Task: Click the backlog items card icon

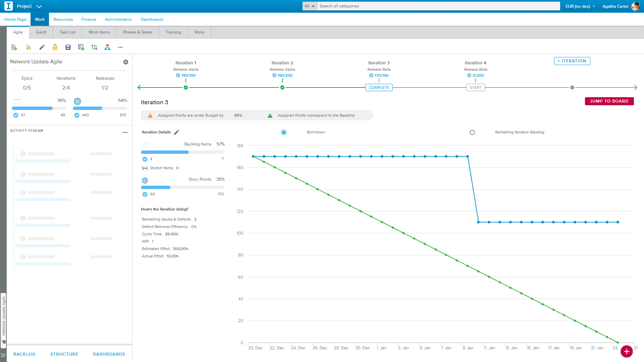Action: tap(146, 145)
